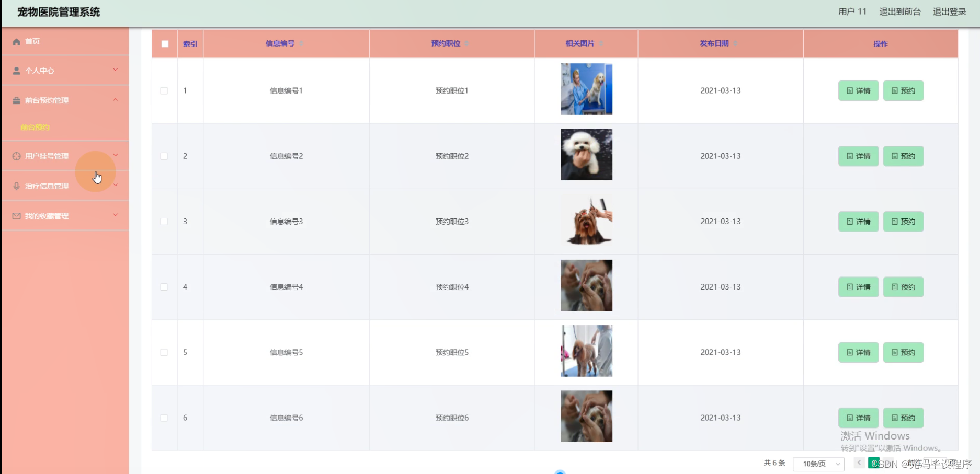Click 预约 for row 信息编号3
Screen dimensions: 980x474
click(904, 222)
